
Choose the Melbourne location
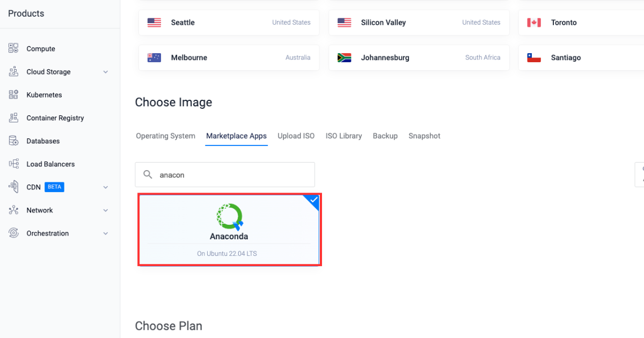tap(229, 57)
